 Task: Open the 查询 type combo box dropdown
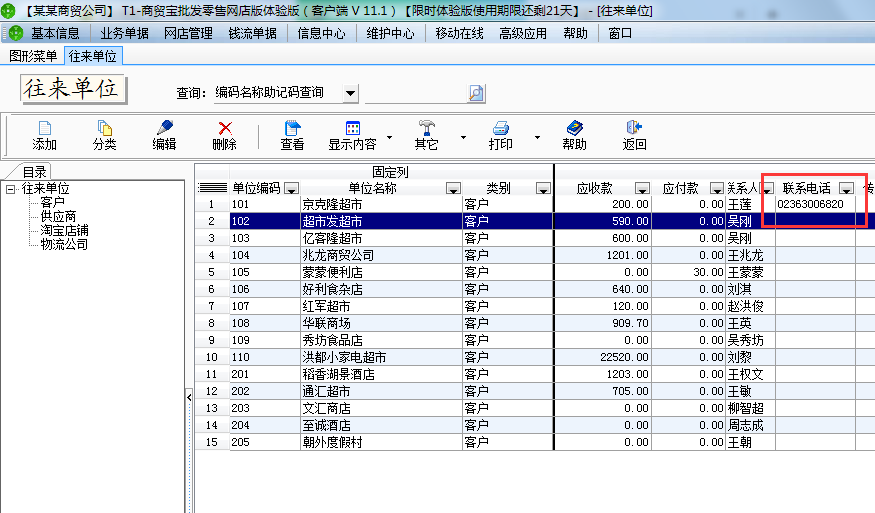click(350, 93)
